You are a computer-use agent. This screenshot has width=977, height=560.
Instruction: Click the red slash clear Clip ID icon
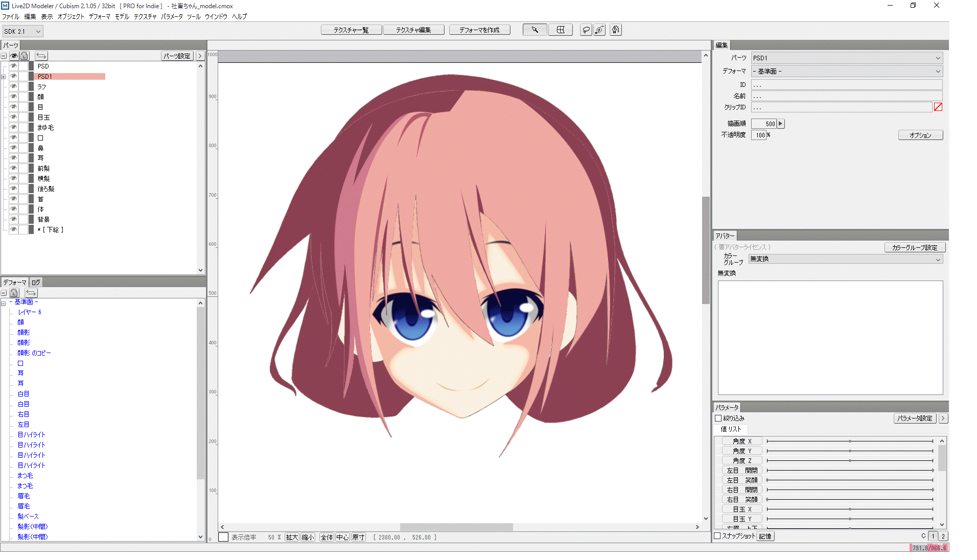[x=938, y=107]
